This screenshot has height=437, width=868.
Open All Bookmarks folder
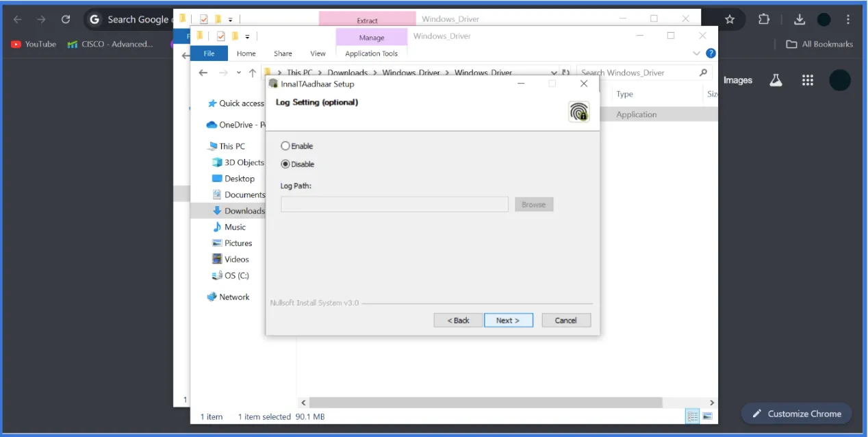coord(819,44)
